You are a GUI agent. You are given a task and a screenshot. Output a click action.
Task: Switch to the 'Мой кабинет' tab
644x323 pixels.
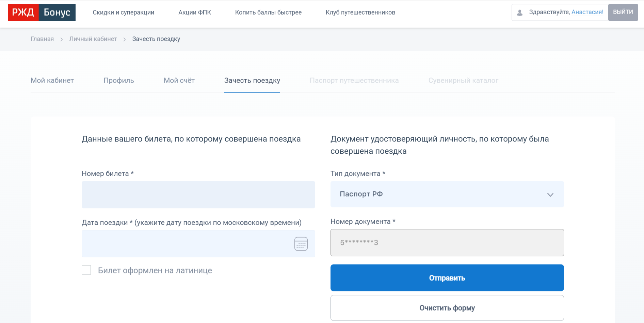(x=52, y=81)
